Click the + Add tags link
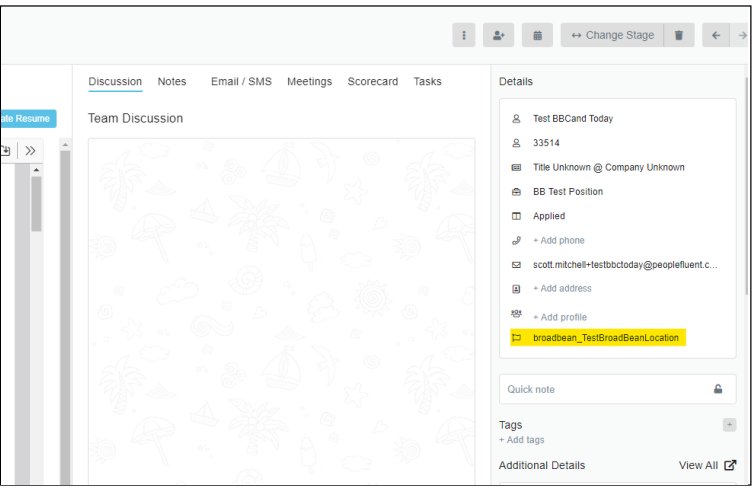This screenshot has width=753, height=490. coord(522,440)
